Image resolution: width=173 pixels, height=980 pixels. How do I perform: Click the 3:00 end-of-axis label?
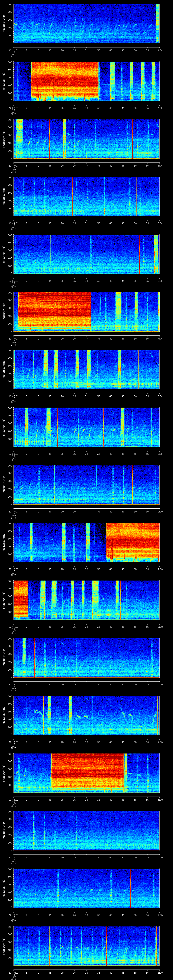tap(160, 108)
